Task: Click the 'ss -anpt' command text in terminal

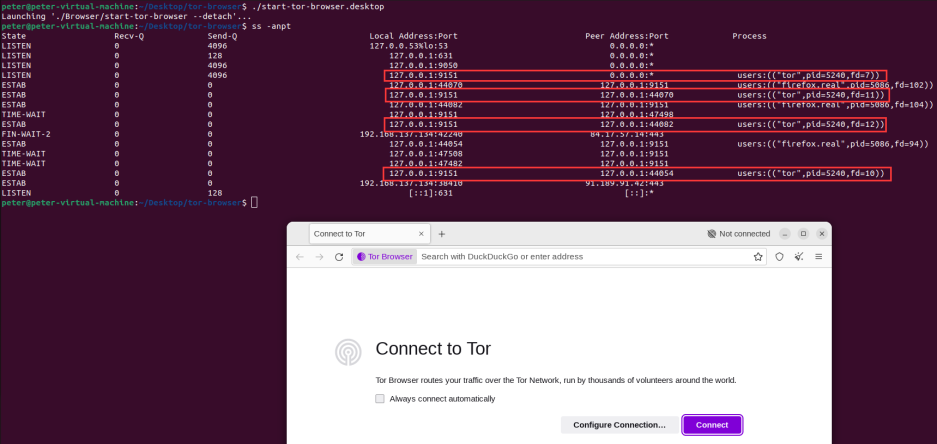Action: pyautogui.click(x=271, y=27)
